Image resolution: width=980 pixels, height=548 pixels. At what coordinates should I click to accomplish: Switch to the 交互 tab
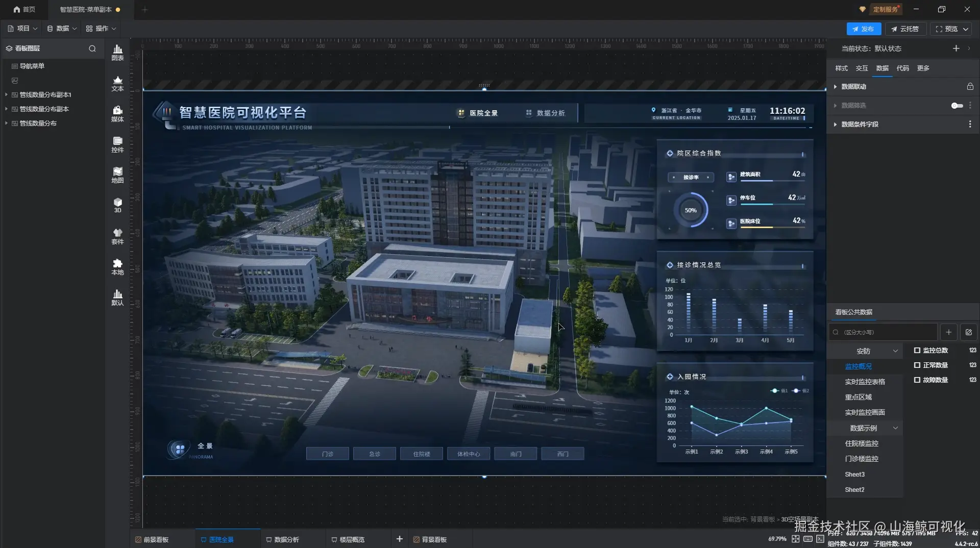(862, 68)
